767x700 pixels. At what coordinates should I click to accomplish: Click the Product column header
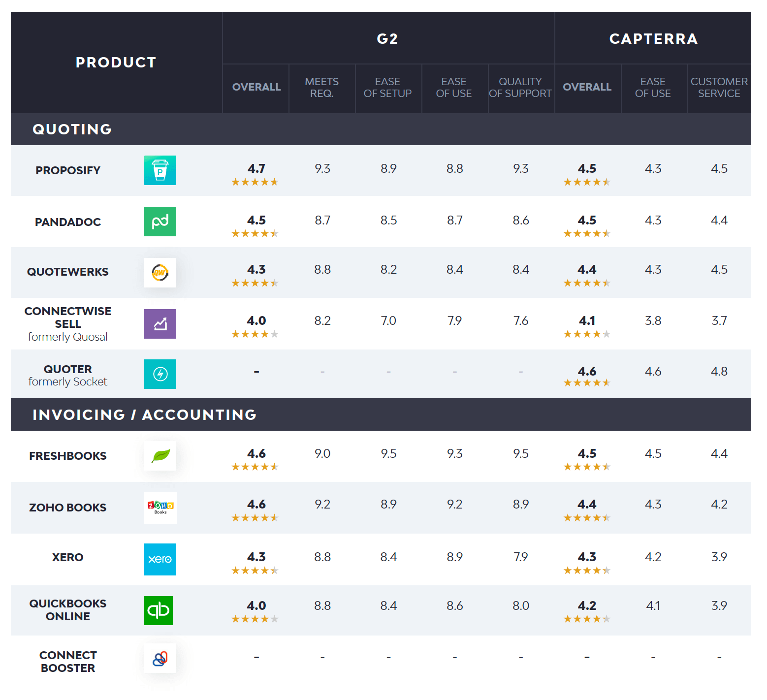(116, 63)
